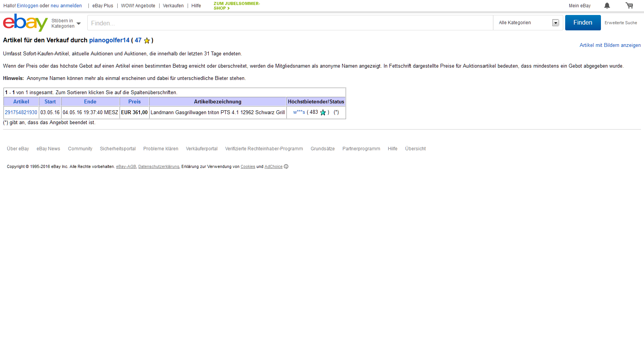Click the AdChoice text link
The width and height of the screenshot is (644, 349).
click(x=273, y=167)
